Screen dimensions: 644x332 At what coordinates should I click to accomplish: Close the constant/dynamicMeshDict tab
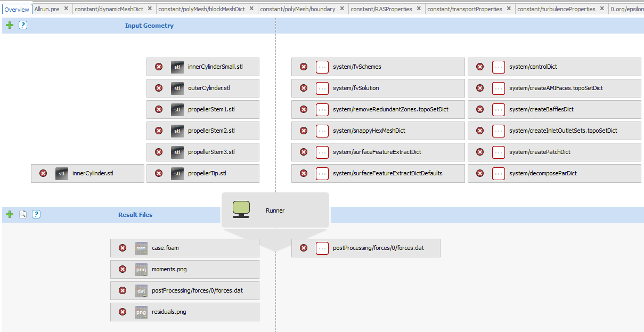pos(150,9)
